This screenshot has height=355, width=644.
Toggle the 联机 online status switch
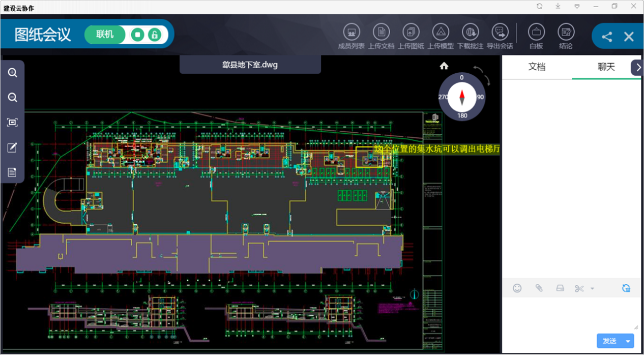(x=105, y=35)
